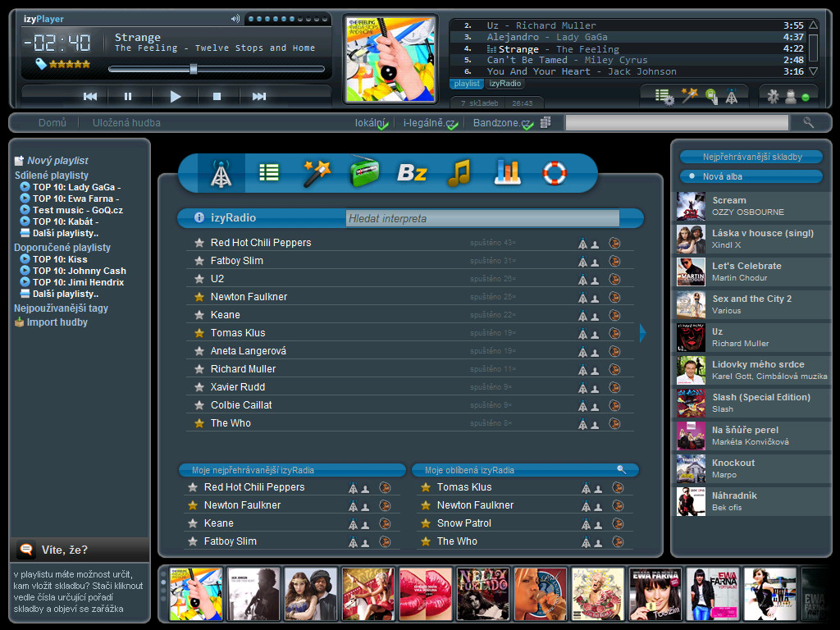Open the Bz Bandzone section
Screen dimensions: 840x630
pos(412,173)
